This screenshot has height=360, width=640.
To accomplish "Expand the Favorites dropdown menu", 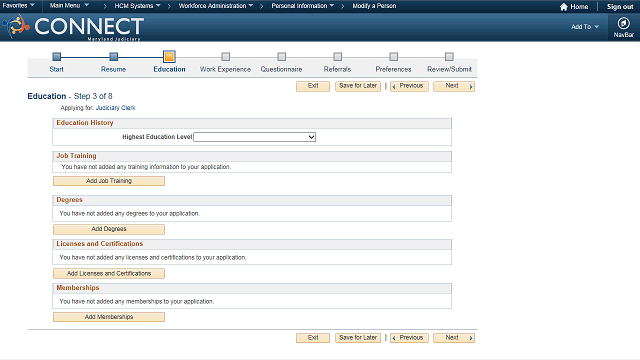I will click(x=18, y=6).
